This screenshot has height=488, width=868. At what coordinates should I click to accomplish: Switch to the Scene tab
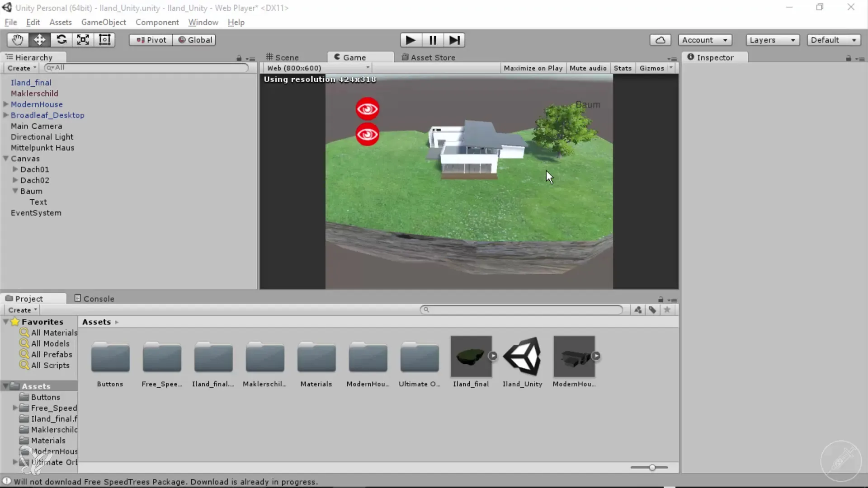tap(283, 57)
